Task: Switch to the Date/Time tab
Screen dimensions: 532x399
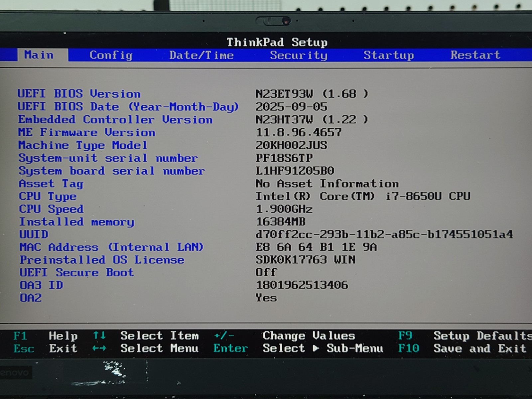Action: tap(201, 55)
